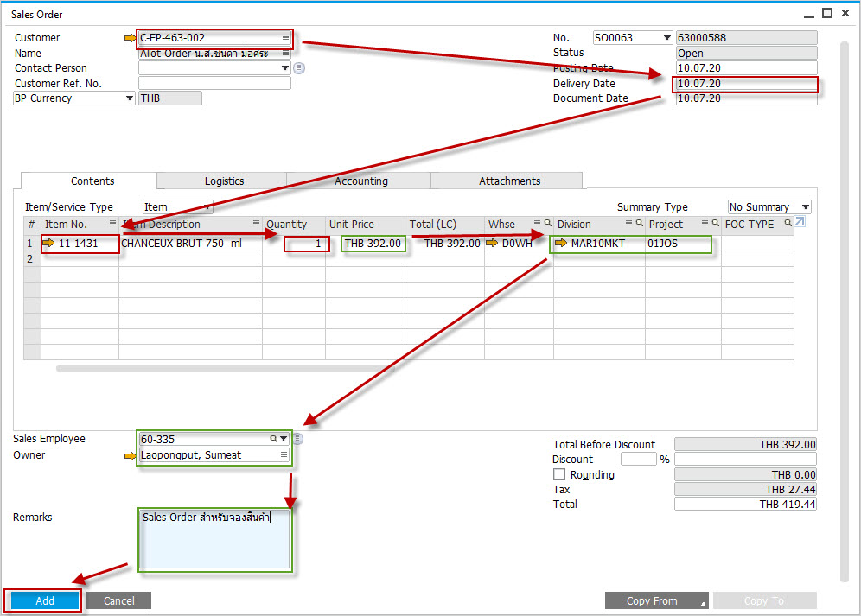The height and width of the screenshot is (616, 861).
Task: Click the link arrow beside warehouse D0WH
Action: [492, 244]
